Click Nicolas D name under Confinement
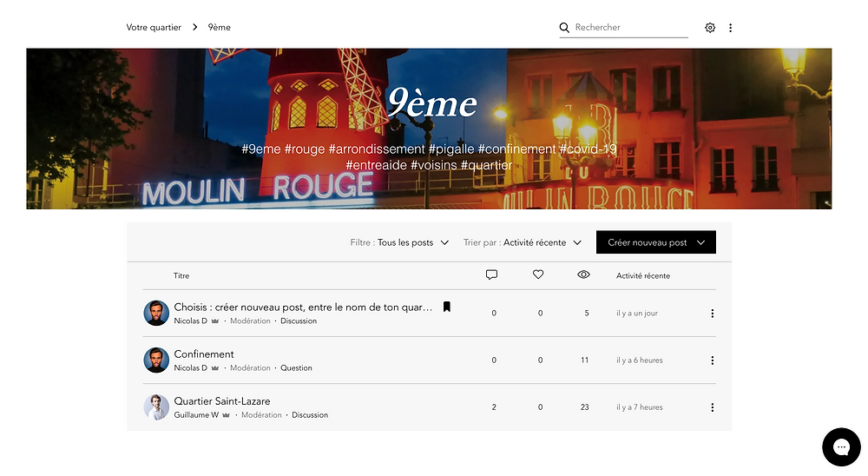The width and height of the screenshot is (868, 476). (190, 368)
